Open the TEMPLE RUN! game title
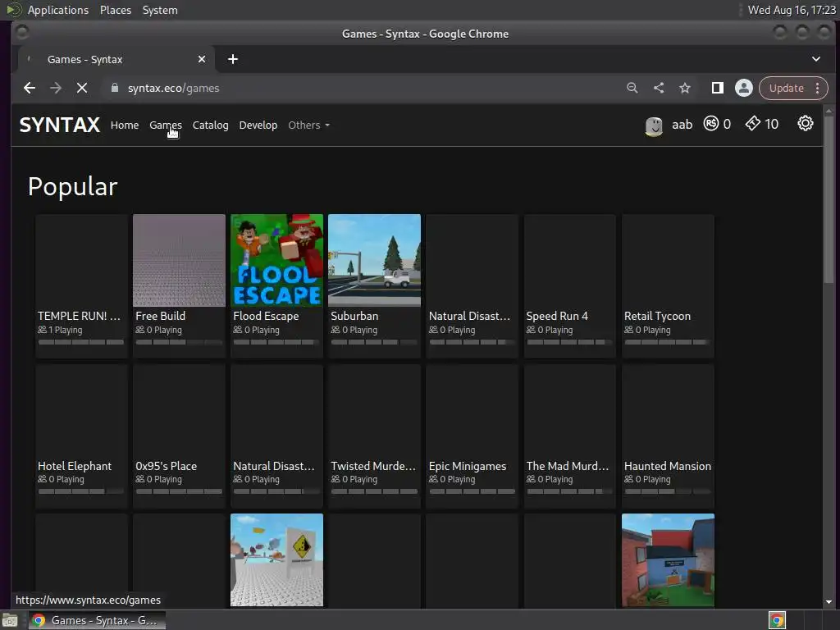840x630 pixels. 80,316
